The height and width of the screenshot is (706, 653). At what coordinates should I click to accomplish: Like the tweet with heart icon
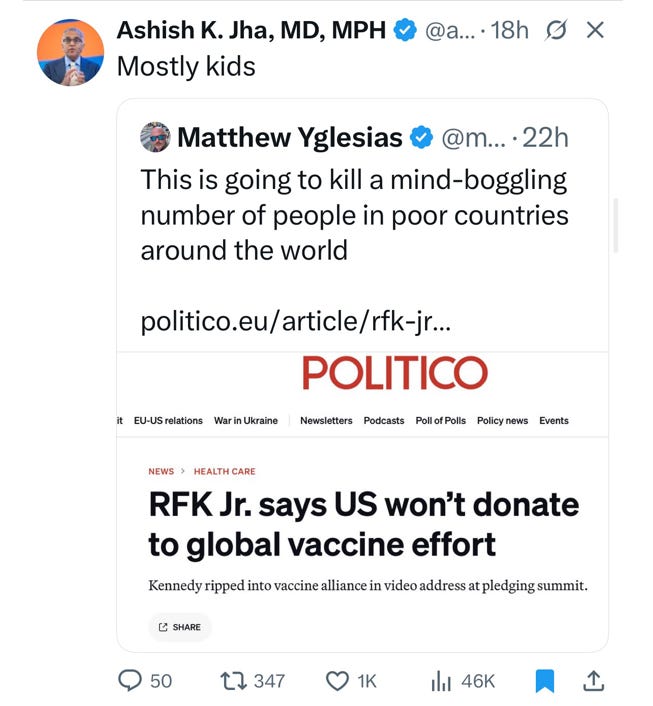pos(337,681)
